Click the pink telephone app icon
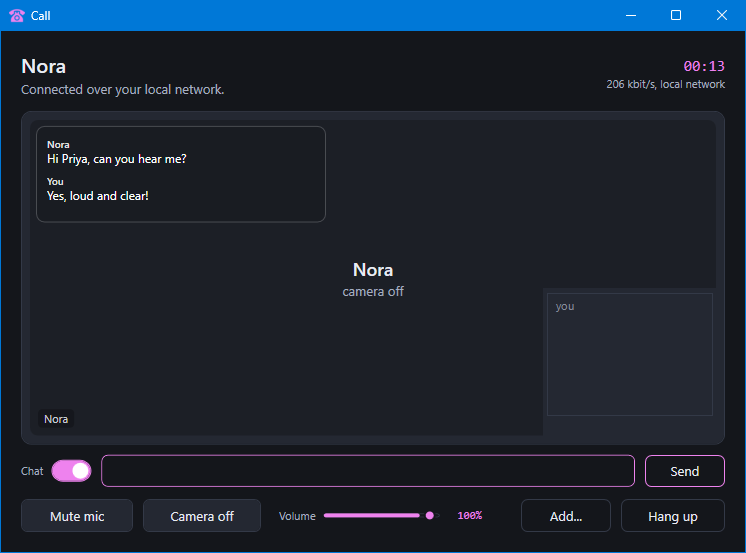The height and width of the screenshot is (553, 746). (17, 16)
